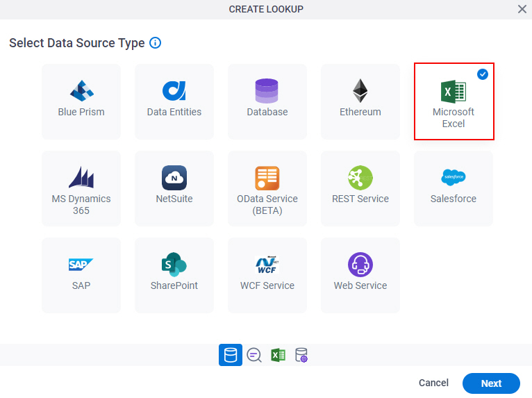Screen dimensions: 532x398
Task: Select the NetSuite data source
Action: point(174,188)
